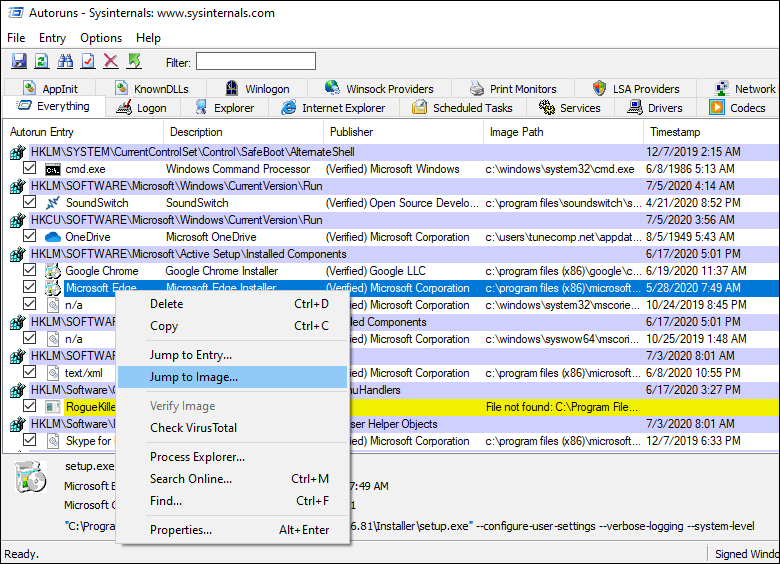This screenshot has width=780, height=564.
Task: Click the Properties checkmark page toolbar icon
Action: pos(88,62)
